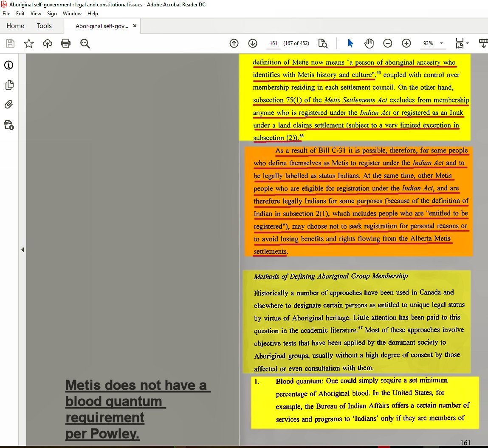488x448 pixels.
Task: Click the line starting As a result of Bill C-31
Action: coord(371,151)
